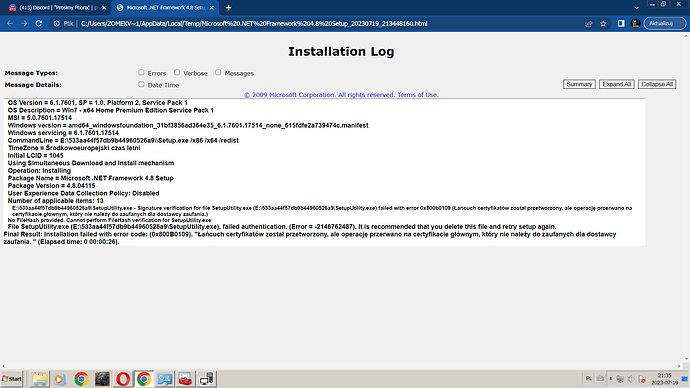Open the monster truck game taskbar icon

[102, 379]
